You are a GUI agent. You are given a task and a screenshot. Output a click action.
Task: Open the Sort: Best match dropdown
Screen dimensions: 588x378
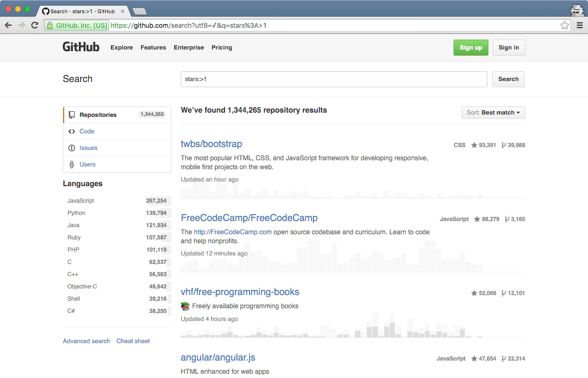pos(493,113)
